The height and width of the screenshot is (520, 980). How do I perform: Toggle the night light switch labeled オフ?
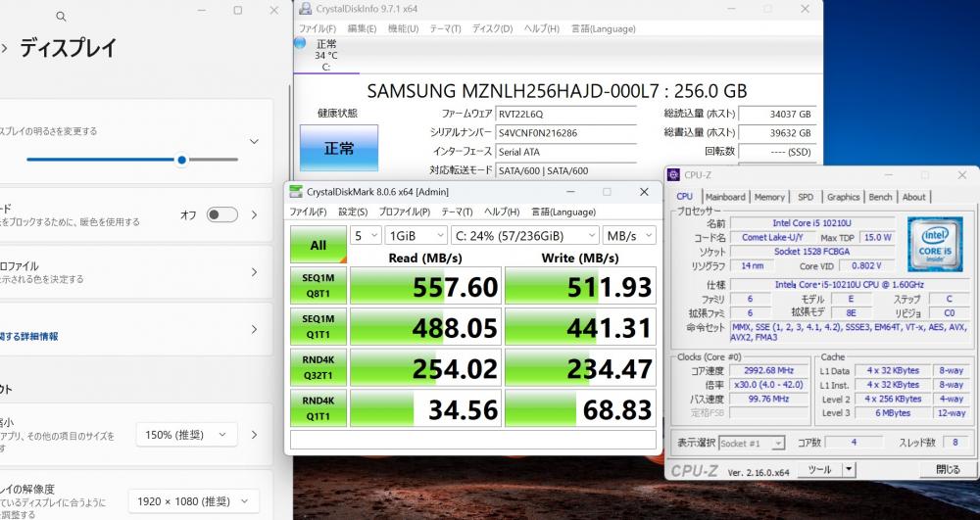(221, 214)
